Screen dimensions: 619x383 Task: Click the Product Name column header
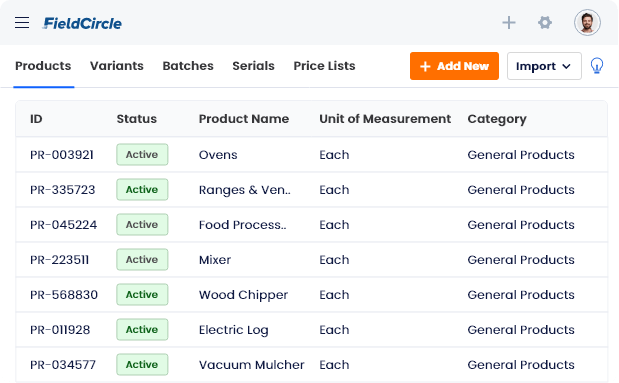point(244,119)
